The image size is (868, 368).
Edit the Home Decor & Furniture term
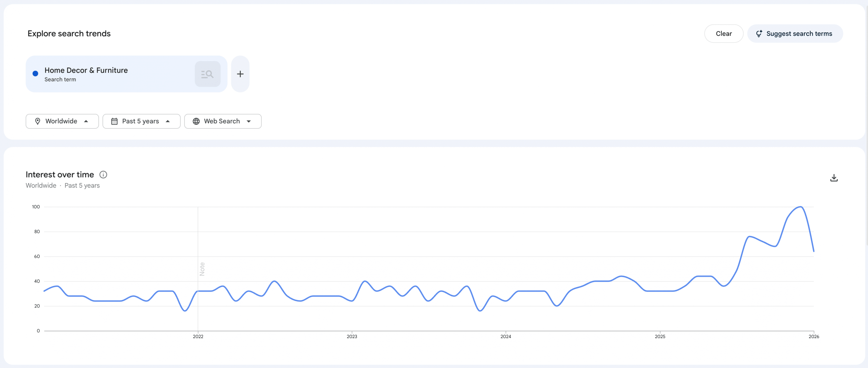pos(86,70)
